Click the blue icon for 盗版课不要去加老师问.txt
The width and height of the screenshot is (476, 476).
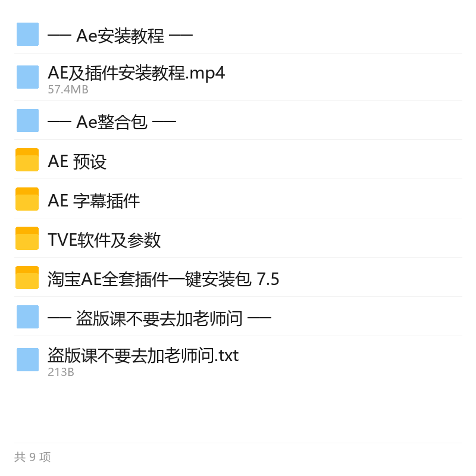27,360
